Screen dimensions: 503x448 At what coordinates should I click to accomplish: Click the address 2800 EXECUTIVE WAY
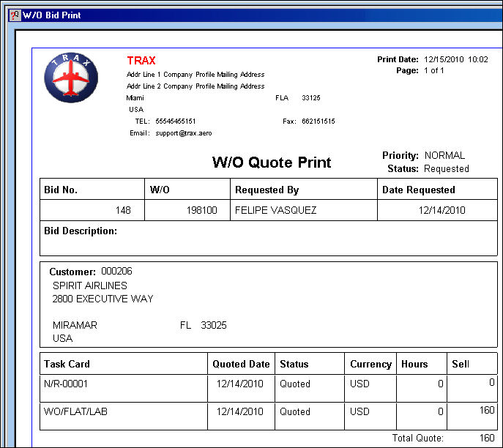103,299
